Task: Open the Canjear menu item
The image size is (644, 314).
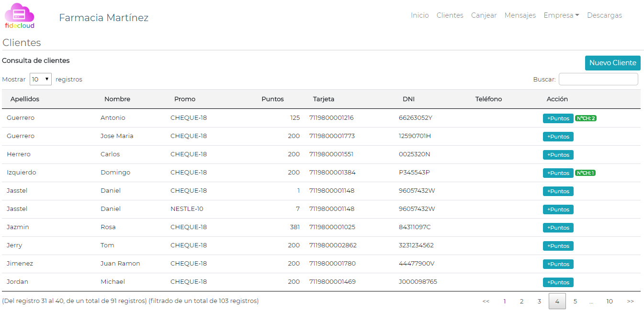Action: click(484, 15)
